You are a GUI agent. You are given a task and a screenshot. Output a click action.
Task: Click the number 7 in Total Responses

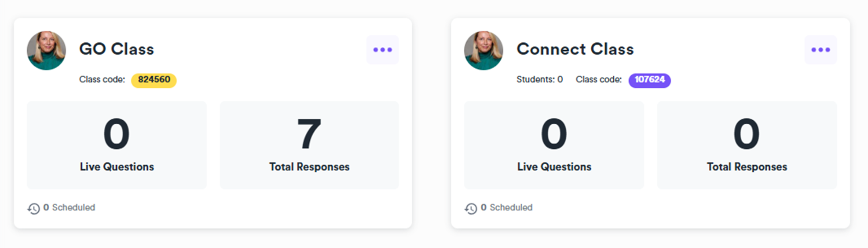coord(309,134)
